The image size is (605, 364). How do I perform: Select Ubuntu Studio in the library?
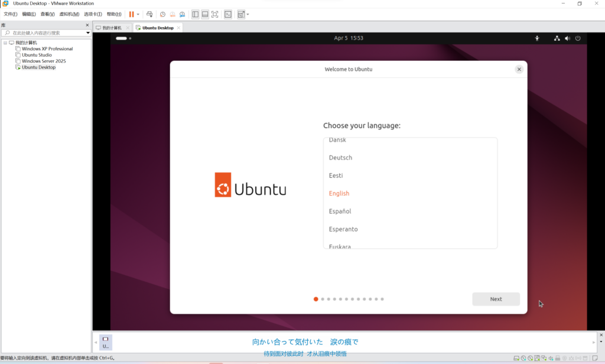(x=37, y=55)
